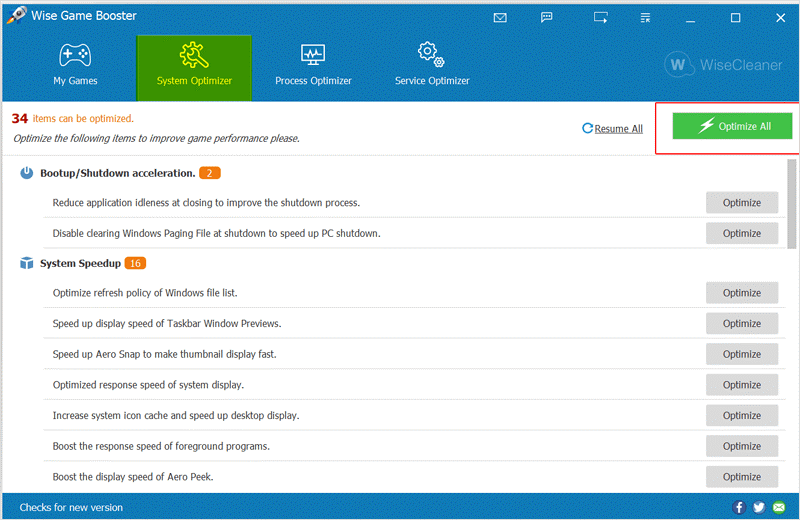The height and width of the screenshot is (520, 800).
Task: Open the feedback chat bubble icon
Action: tap(546, 18)
